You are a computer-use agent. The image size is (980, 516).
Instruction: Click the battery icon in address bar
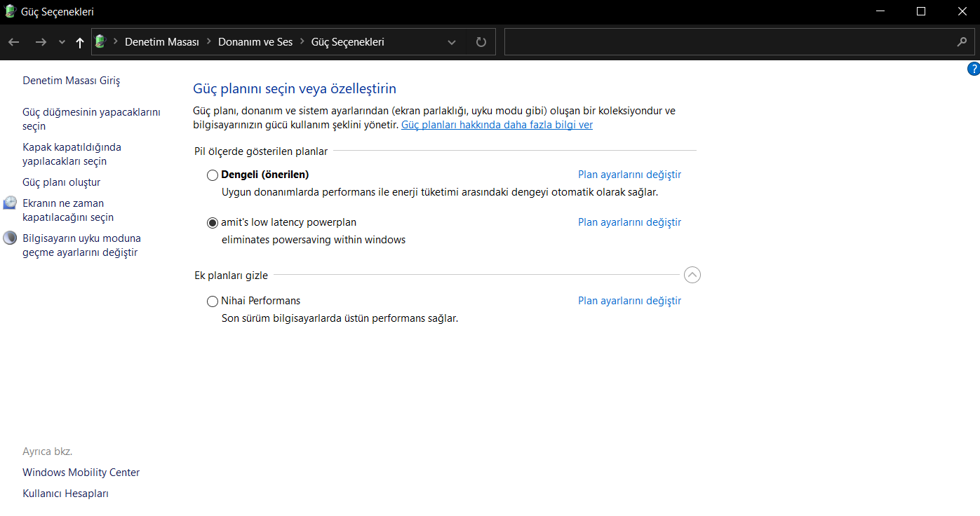pos(100,41)
